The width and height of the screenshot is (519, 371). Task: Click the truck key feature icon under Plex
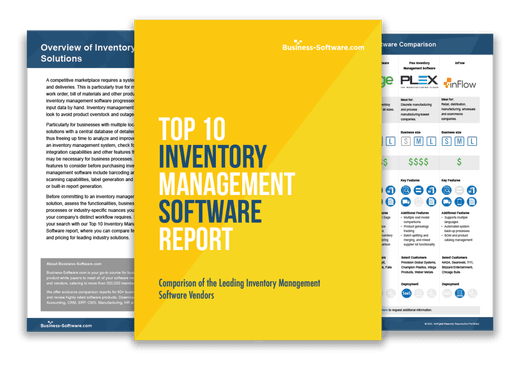pyautogui.click(x=406, y=202)
